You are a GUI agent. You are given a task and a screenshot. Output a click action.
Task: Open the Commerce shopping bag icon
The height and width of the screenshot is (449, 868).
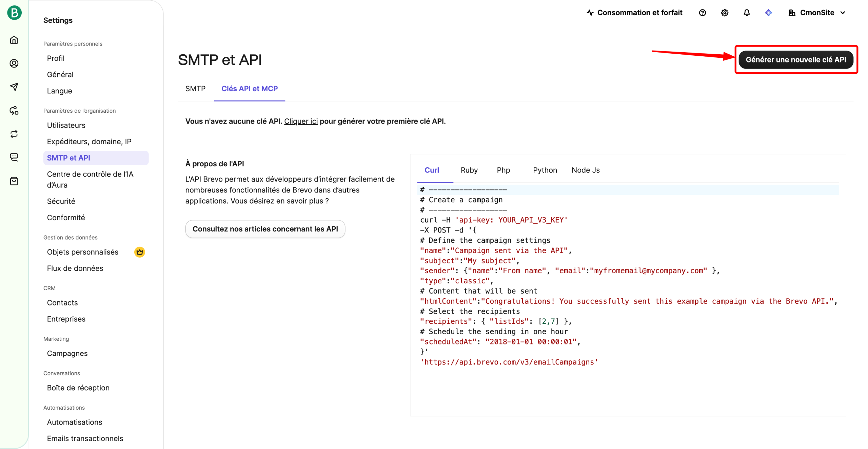(14, 181)
